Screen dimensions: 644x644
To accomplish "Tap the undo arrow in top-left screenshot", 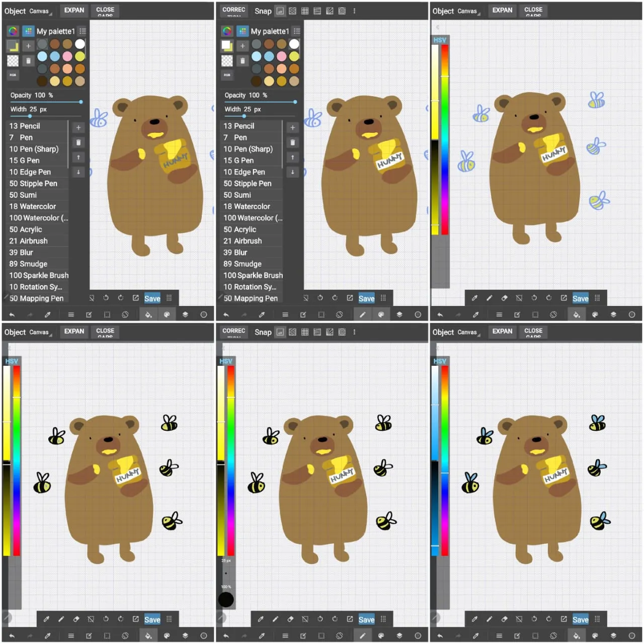I will click(12, 314).
